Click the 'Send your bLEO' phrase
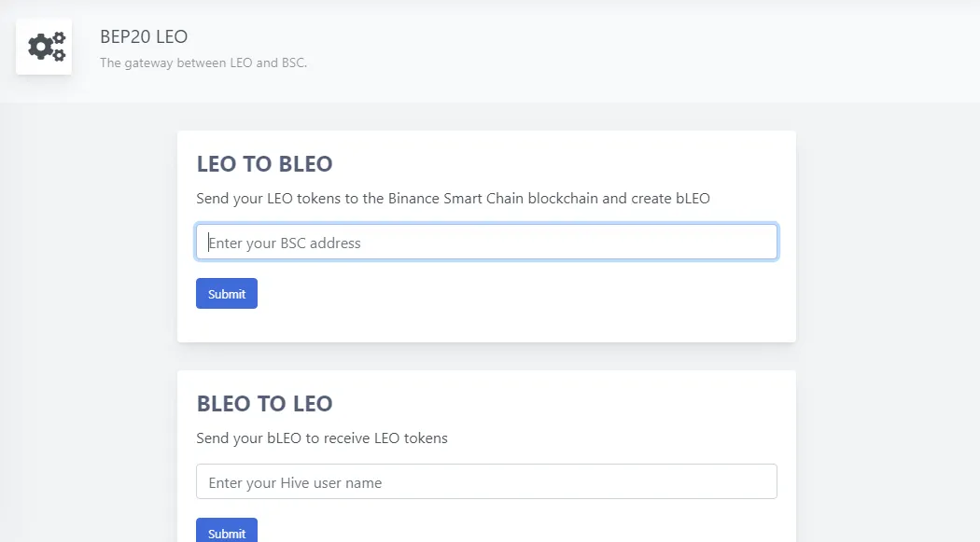The image size is (980, 542). tap(249, 438)
